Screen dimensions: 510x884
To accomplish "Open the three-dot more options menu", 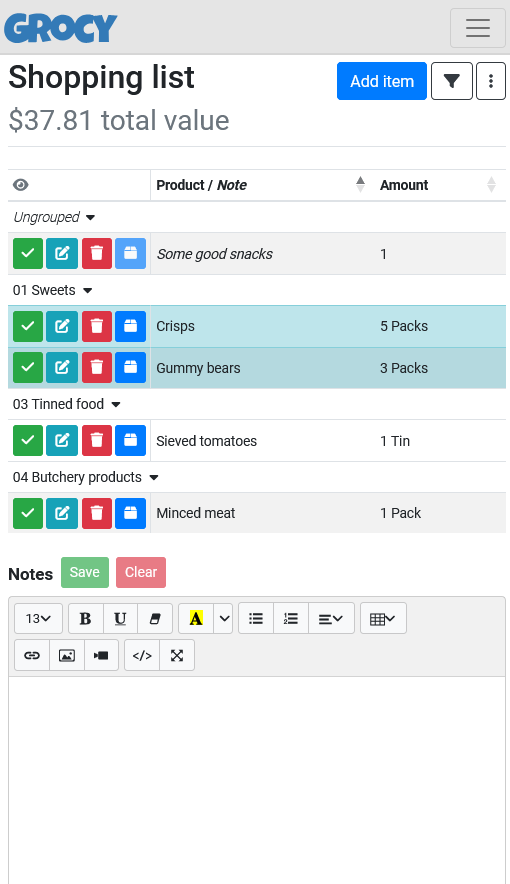I will pos(491,81).
